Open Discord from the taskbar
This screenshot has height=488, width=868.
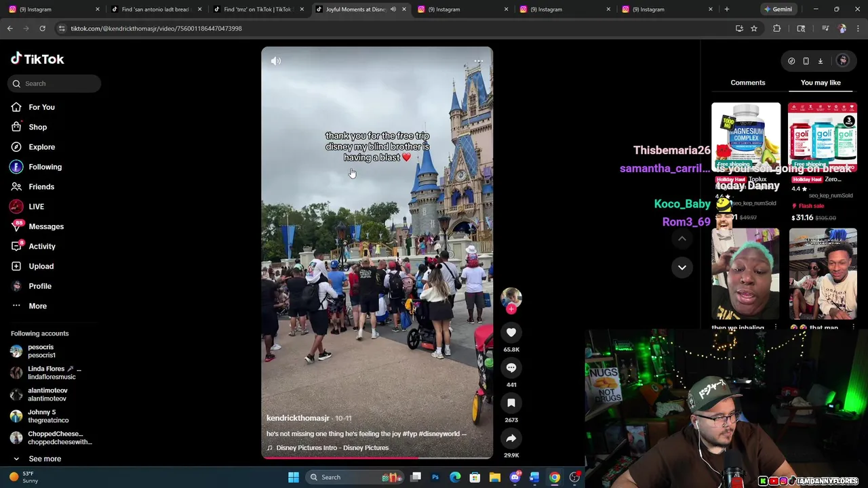[515, 477]
